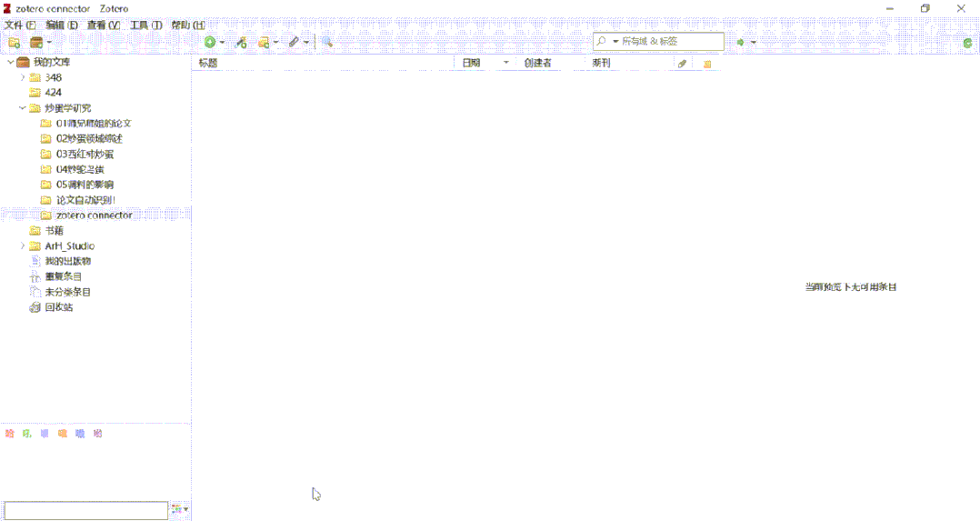The width and height of the screenshot is (980, 521).
Task: Select 我的文库 library root
Action: [52, 62]
